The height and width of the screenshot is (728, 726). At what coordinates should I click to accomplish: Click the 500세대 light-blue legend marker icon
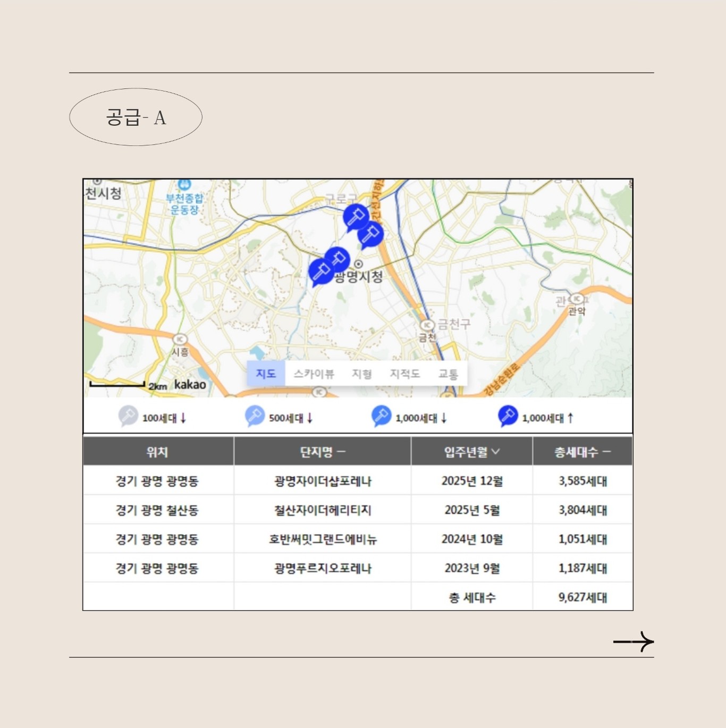(x=255, y=416)
